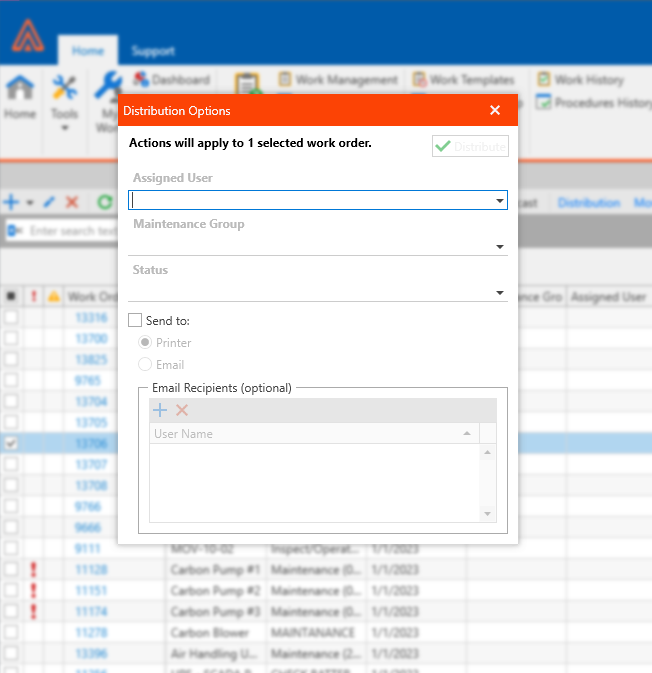Select the Printer radio button
This screenshot has width=652, height=673.
tap(145, 343)
